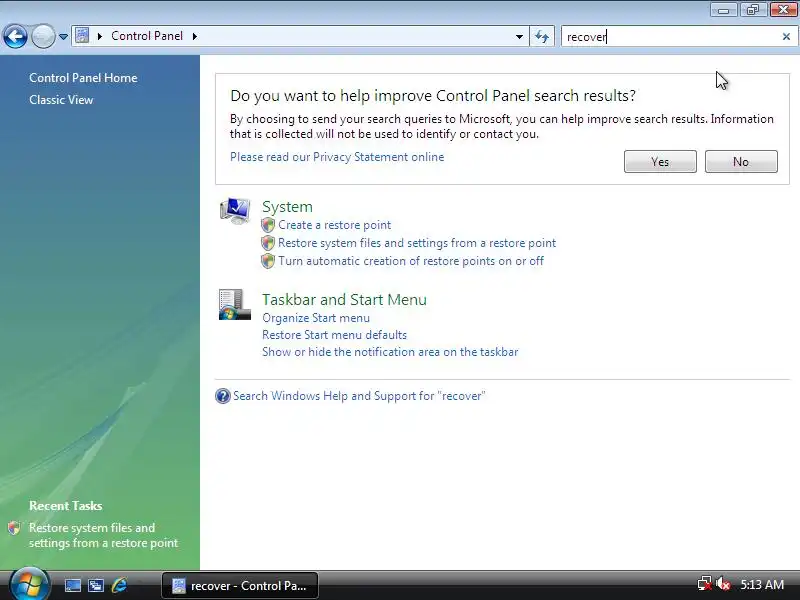Open recent task Restore system files
This screenshot has height=600, width=800.
coord(103,535)
